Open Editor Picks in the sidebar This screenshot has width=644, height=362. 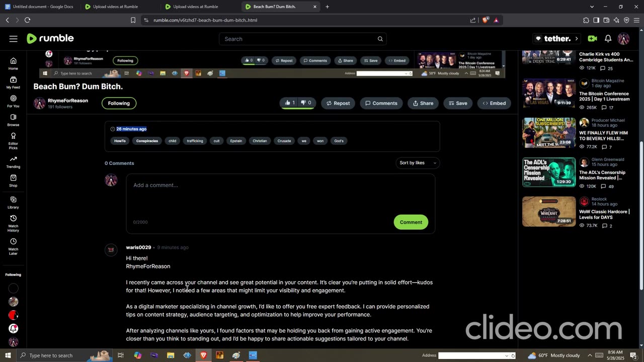point(13,141)
